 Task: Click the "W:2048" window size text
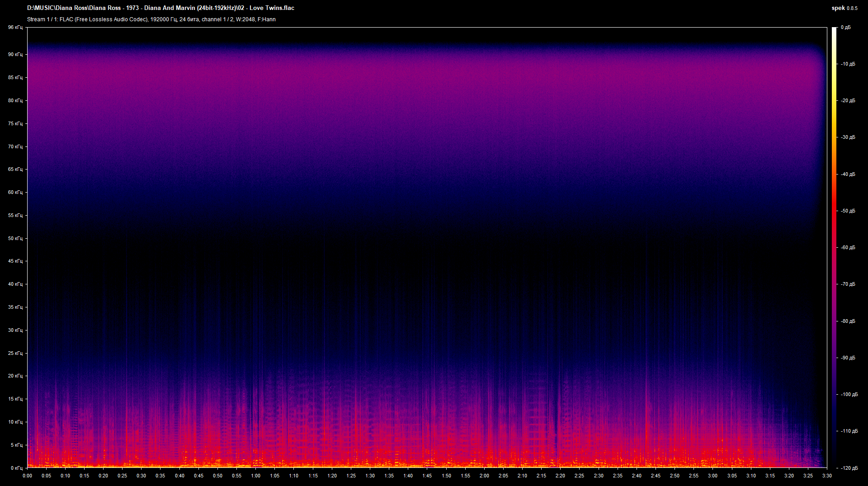pyautogui.click(x=245, y=19)
